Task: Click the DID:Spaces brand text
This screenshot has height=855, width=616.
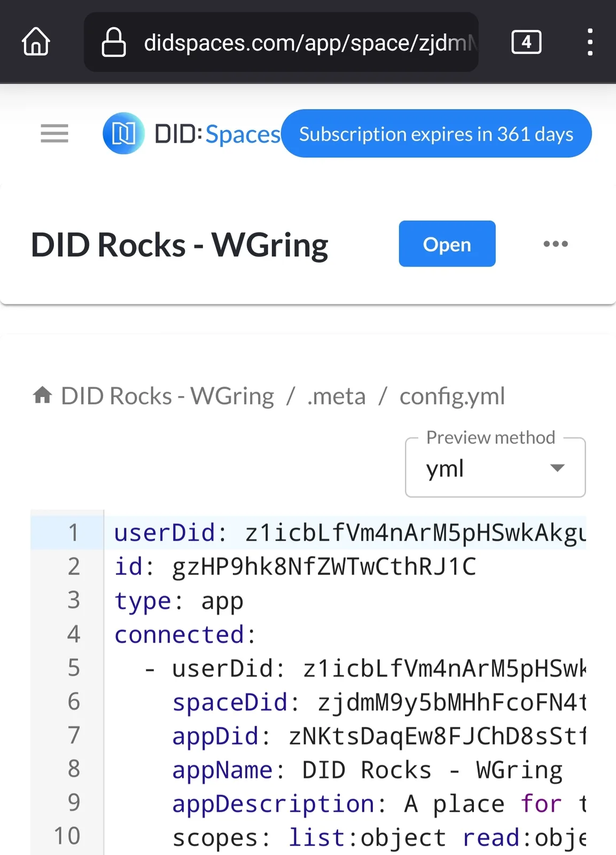Action: [217, 134]
